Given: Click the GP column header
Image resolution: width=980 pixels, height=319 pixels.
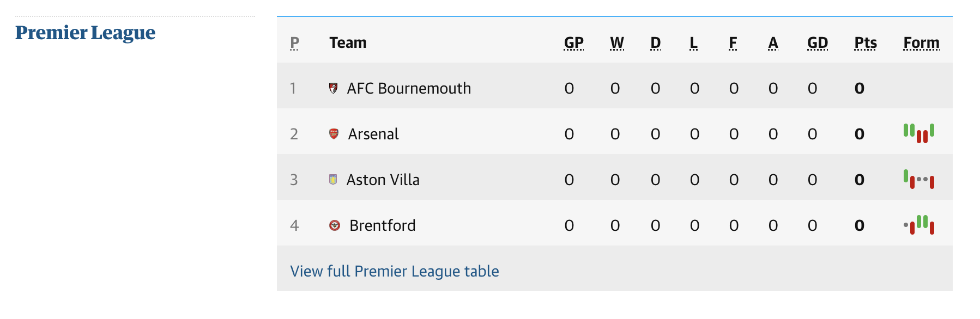Looking at the screenshot, I should click(573, 43).
